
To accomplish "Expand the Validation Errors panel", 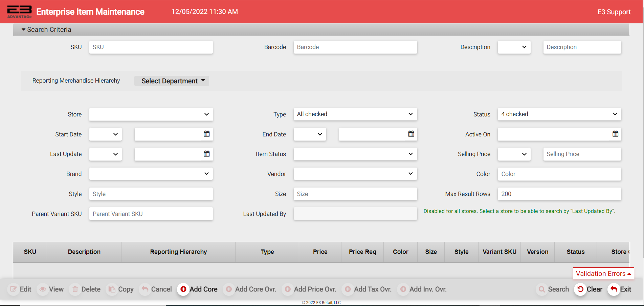I will pos(603,274).
